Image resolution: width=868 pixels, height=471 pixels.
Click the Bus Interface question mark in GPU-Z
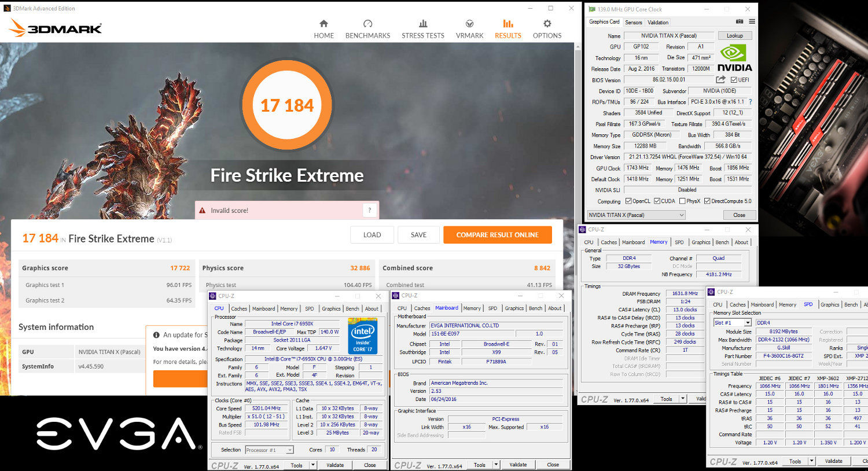[751, 102]
